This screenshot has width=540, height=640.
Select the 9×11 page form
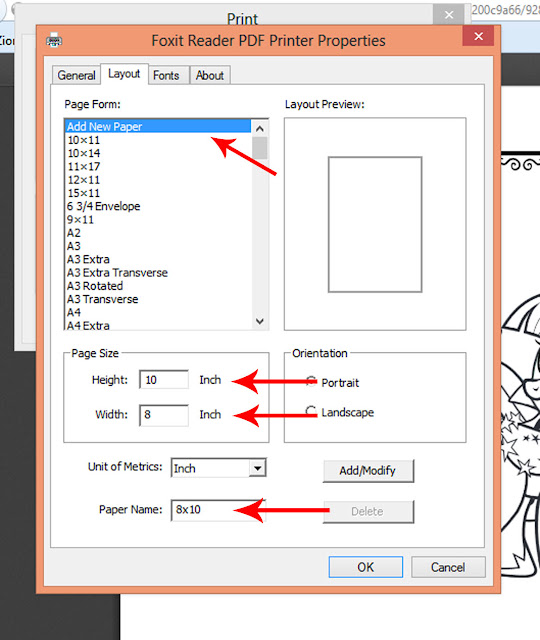[158, 220]
